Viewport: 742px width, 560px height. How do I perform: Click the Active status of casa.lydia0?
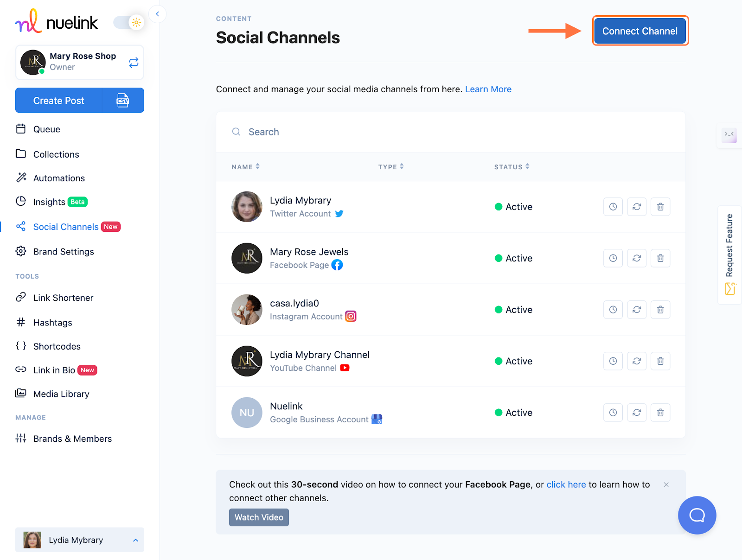(514, 310)
